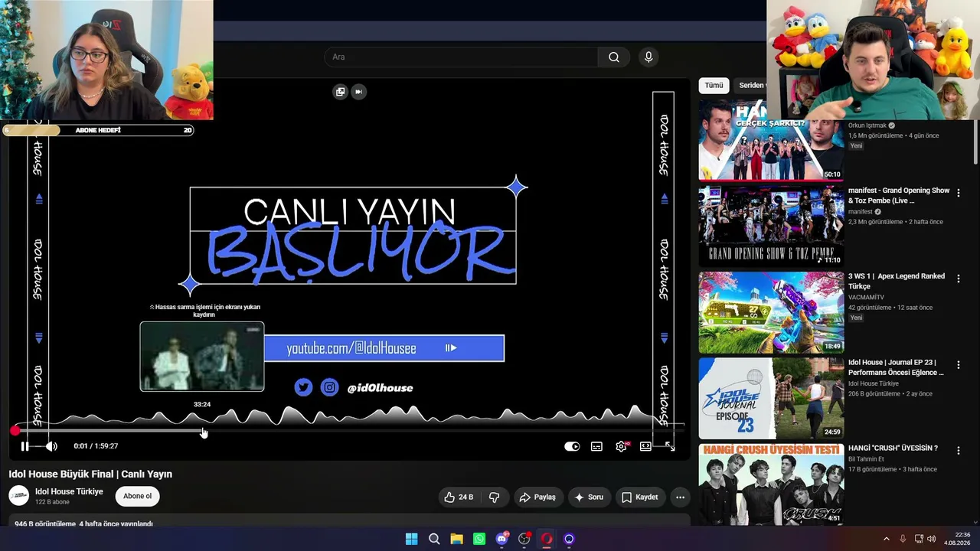Switch to theater mode view
The height and width of the screenshot is (551, 980).
[x=645, y=446]
